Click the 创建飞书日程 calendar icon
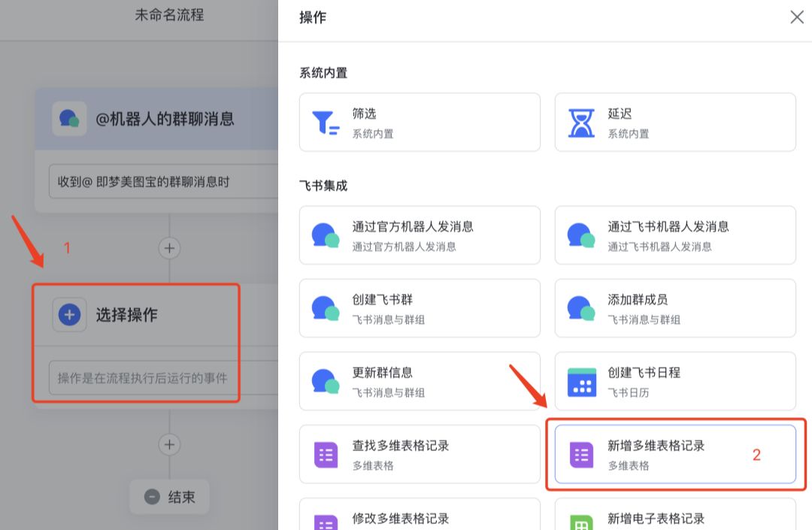 (x=580, y=380)
